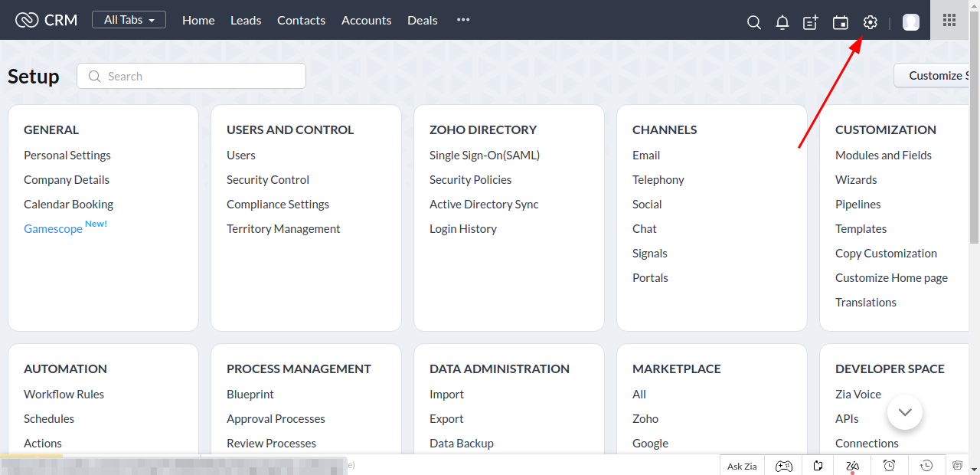
Task: Open recent items history icon
Action: (926, 466)
